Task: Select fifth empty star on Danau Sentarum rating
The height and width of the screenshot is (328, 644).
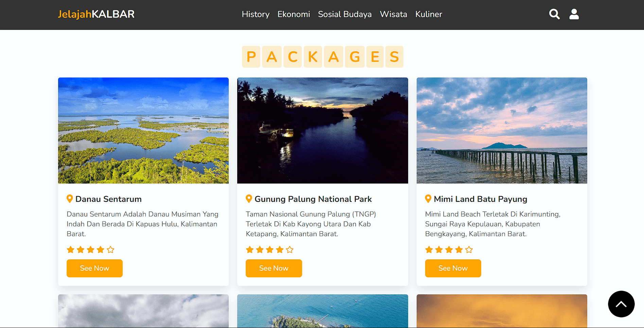Action: 110,250
